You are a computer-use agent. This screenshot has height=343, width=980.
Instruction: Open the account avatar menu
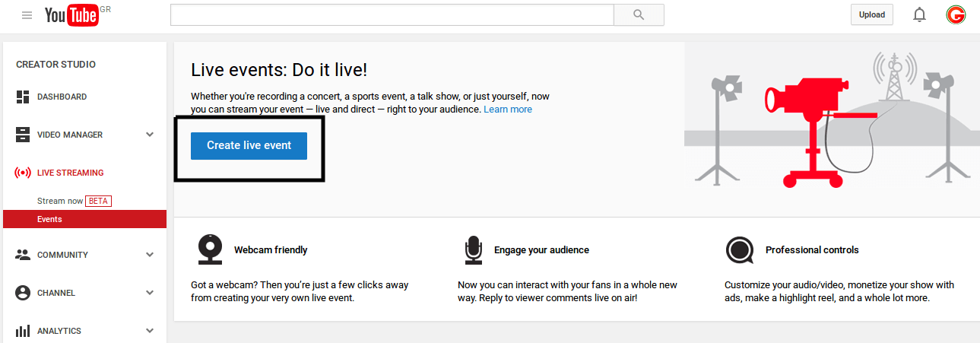(x=956, y=15)
